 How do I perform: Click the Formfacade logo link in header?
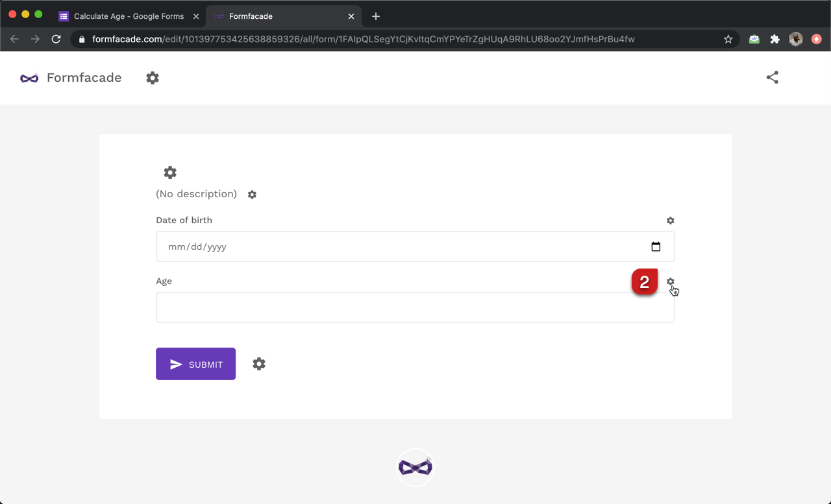click(x=71, y=78)
